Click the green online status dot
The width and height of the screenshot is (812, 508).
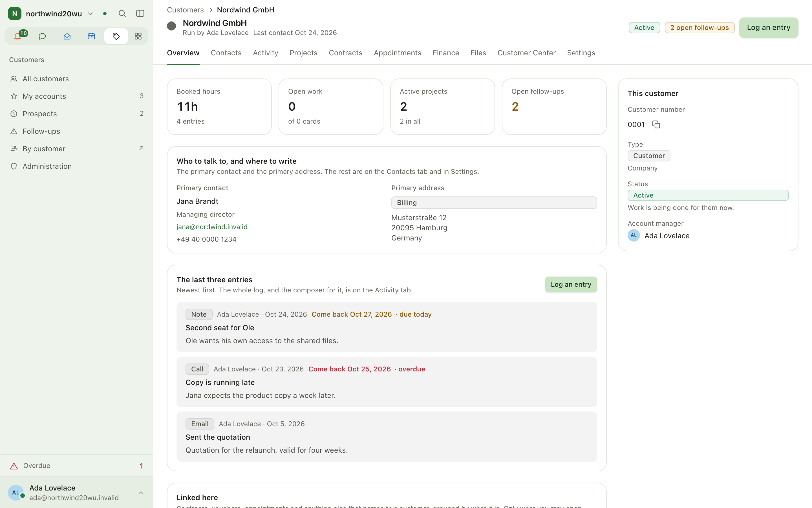click(x=105, y=14)
